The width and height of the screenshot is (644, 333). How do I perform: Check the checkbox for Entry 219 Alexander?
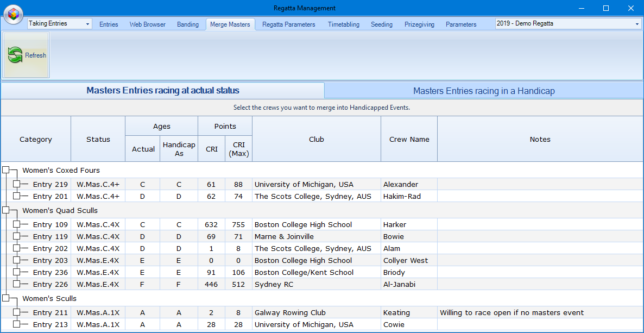click(16, 184)
